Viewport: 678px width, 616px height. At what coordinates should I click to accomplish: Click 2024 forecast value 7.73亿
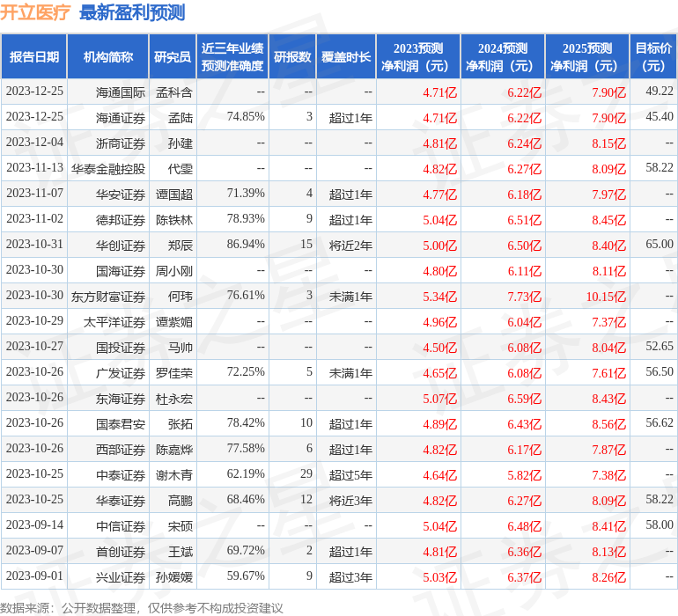(x=524, y=296)
